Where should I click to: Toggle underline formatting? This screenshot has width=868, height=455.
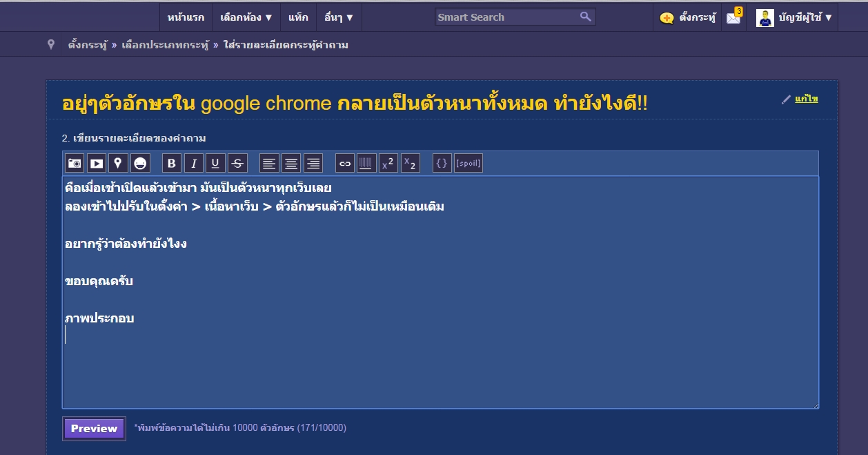pyautogui.click(x=215, y=163)
